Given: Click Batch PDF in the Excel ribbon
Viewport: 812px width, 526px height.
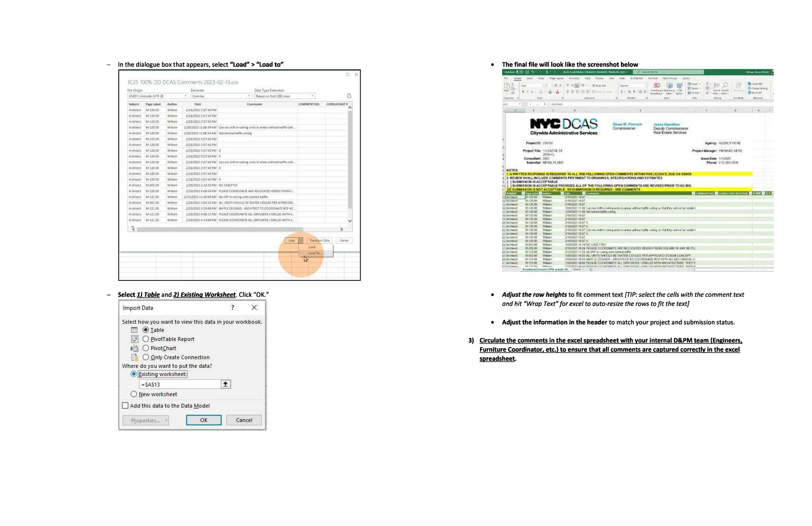Looking at the screenshot, I should (x=755, y=93).
